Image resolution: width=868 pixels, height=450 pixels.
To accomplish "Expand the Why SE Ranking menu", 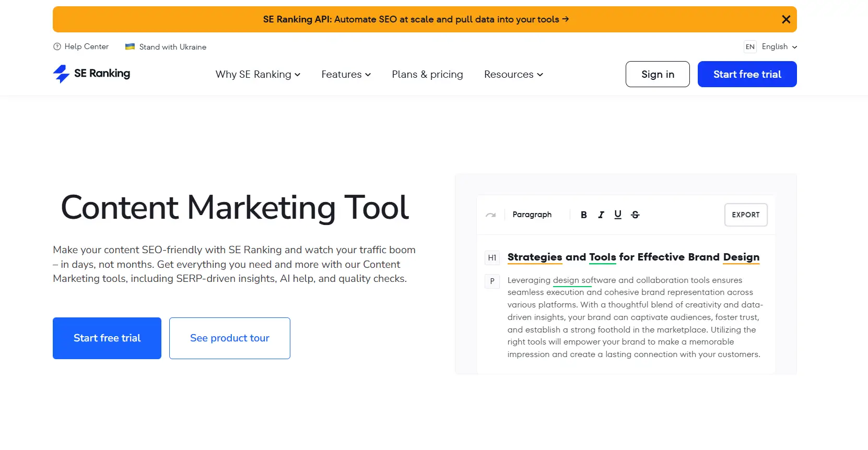I will [x=258, y=74].
